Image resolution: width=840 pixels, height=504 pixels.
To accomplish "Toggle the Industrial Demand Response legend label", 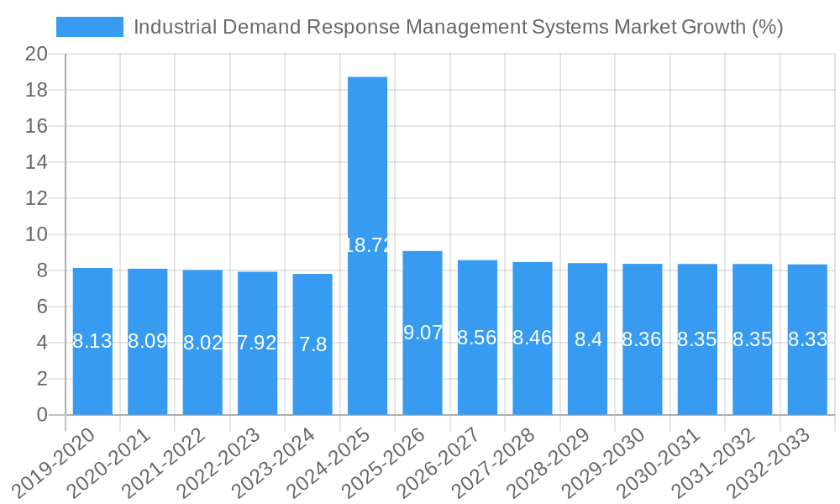I will click(x=458, y=27).
